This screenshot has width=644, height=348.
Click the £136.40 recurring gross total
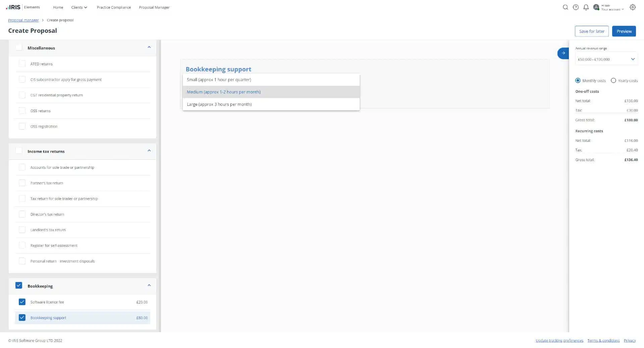click(631, 160)
